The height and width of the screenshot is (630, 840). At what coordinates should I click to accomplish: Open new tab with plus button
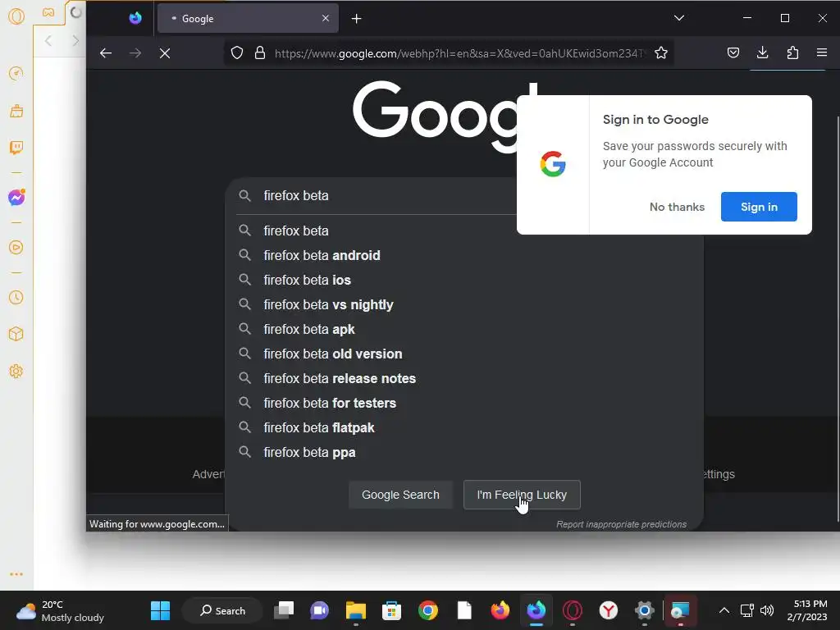coord(356,19)
